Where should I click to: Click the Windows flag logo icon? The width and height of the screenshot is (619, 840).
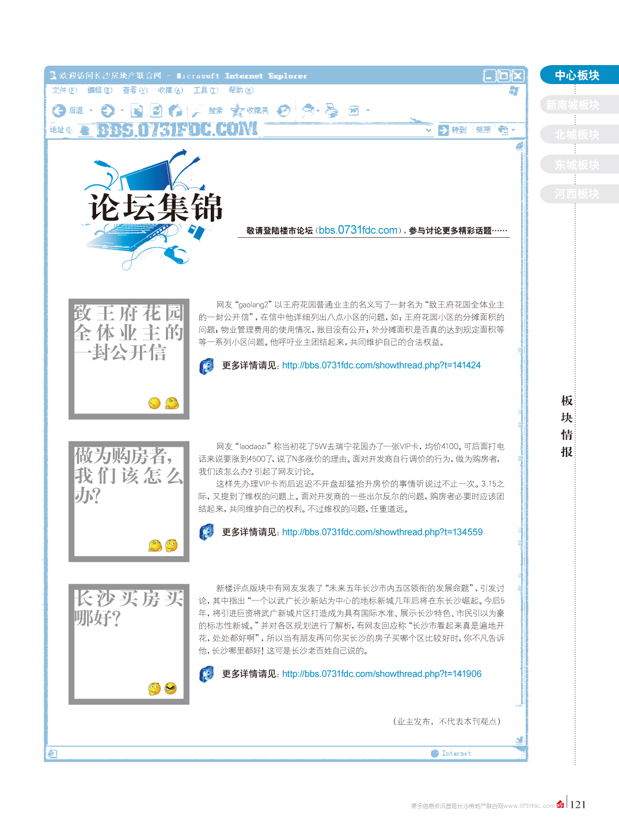point(514,91)
